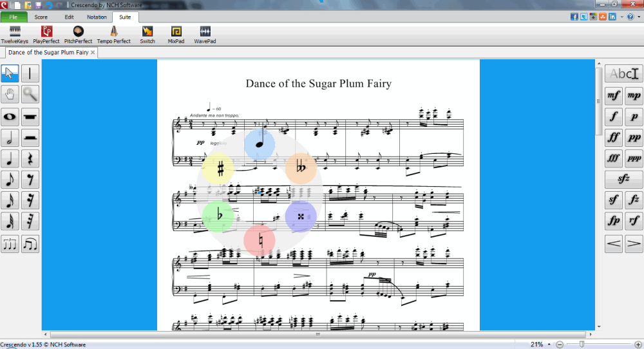The image size is (644, 349).
Task: Add forte (f) dynamic
Action: click(614, 117)
